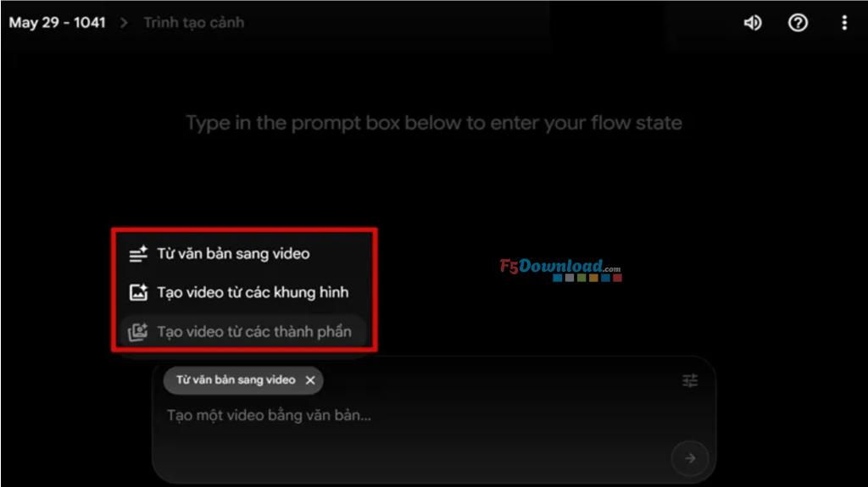Open settings with the sliders icon
The height and width of the screenshot is (487, 868).
[x=690, y=380]
